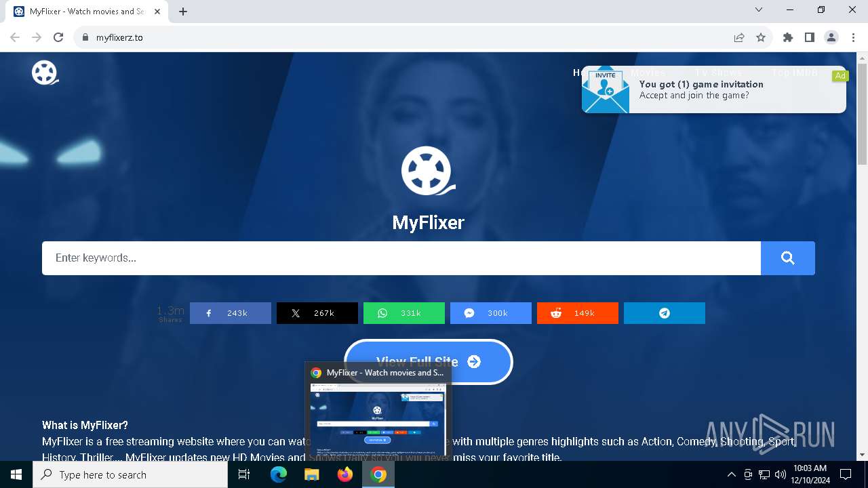Open Chrome profile avatar
Viewport: 868px width, 488px height.
tap(831, 37)
